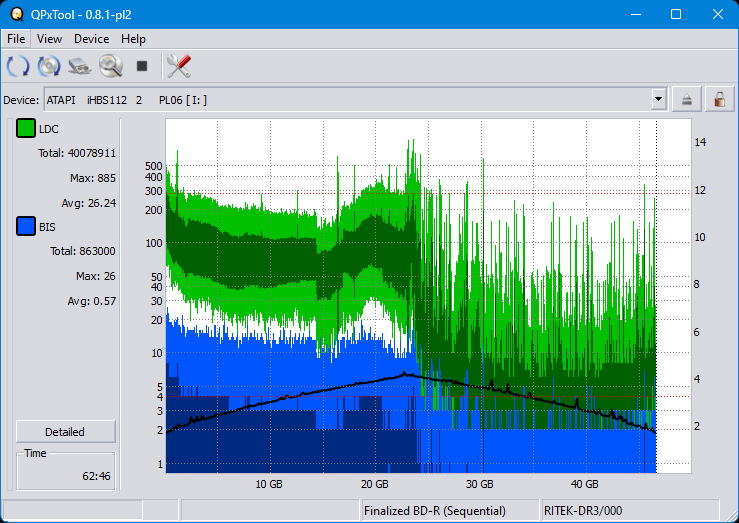Open the Help menu
The image size is (739, 523).
133,39
